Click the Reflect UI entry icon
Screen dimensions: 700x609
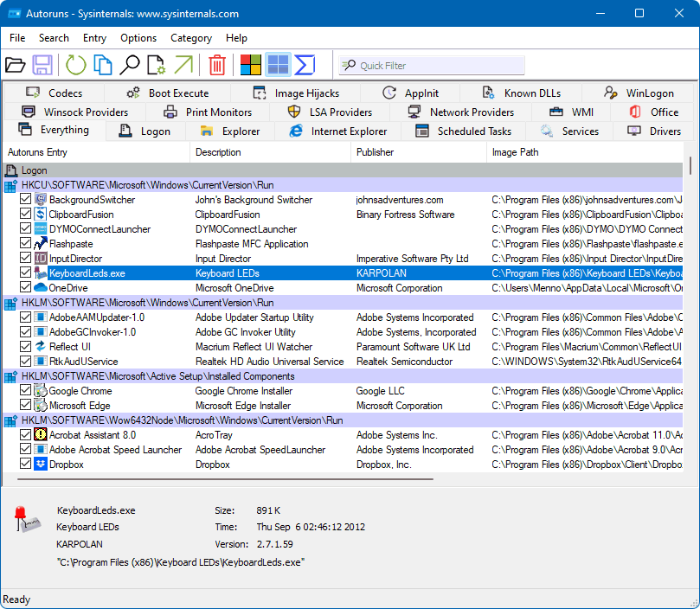point(41,346)
